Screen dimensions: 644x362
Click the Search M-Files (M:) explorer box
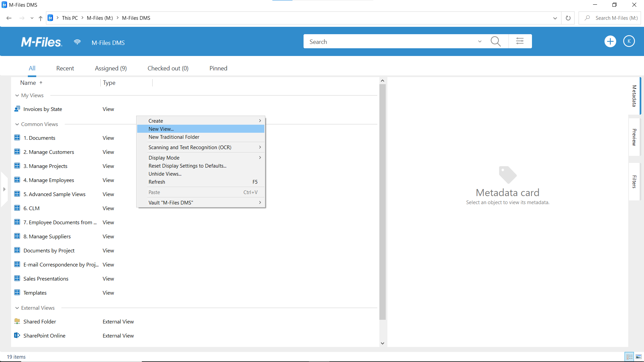click(610, 18)
